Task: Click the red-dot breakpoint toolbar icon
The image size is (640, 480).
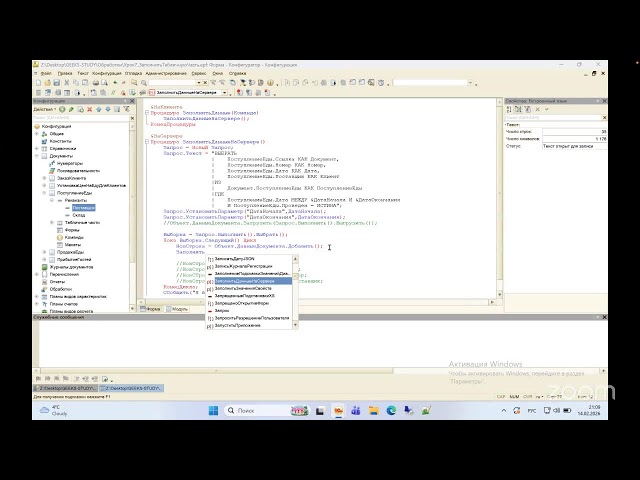Action: click(240, 93)
